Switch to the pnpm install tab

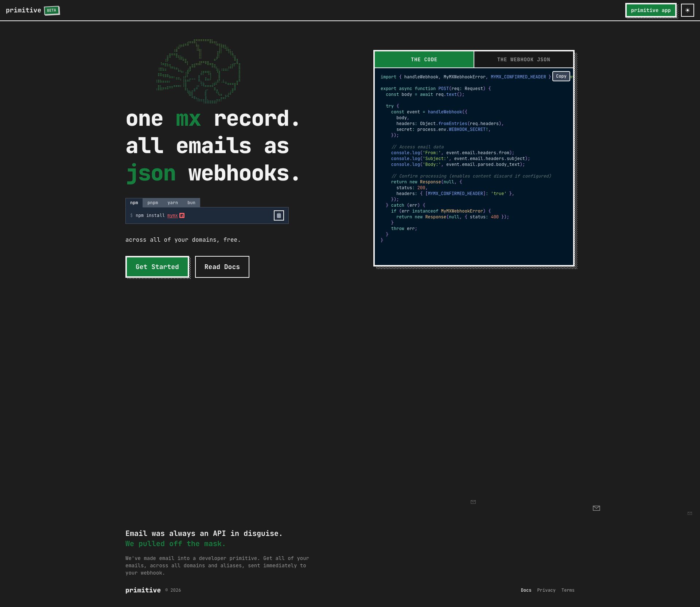click(x=153, y=203)
